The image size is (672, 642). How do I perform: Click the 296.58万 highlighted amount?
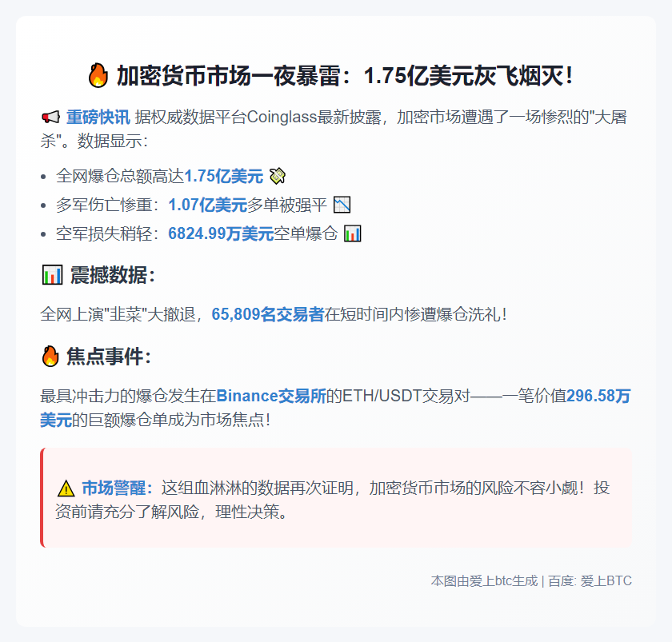598,396
